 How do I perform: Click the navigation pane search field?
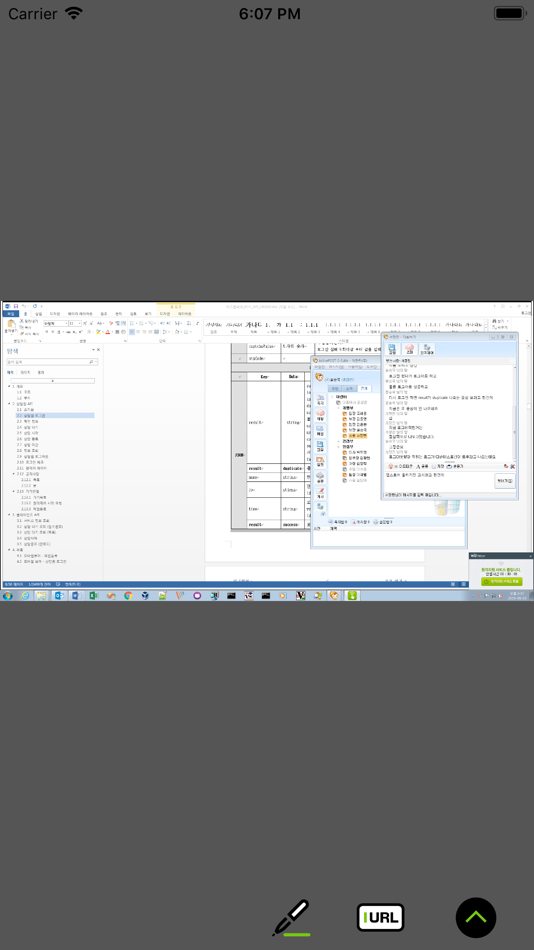click(50, 362)
